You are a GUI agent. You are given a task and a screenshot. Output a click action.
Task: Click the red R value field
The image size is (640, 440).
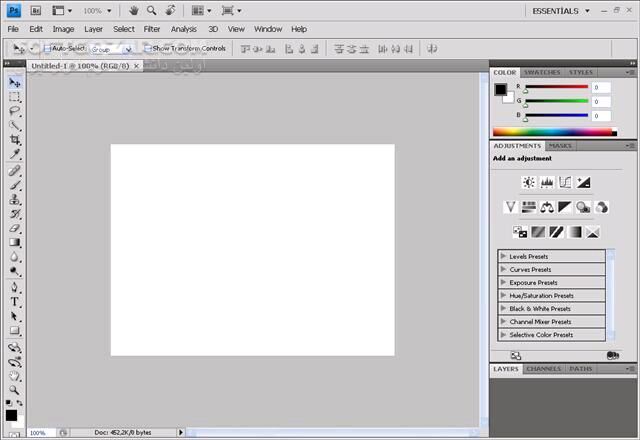600,88
